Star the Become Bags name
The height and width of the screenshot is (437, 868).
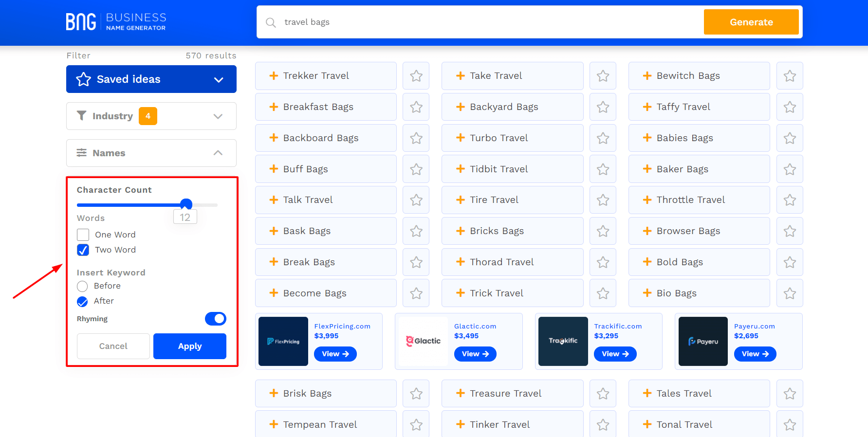416,293
